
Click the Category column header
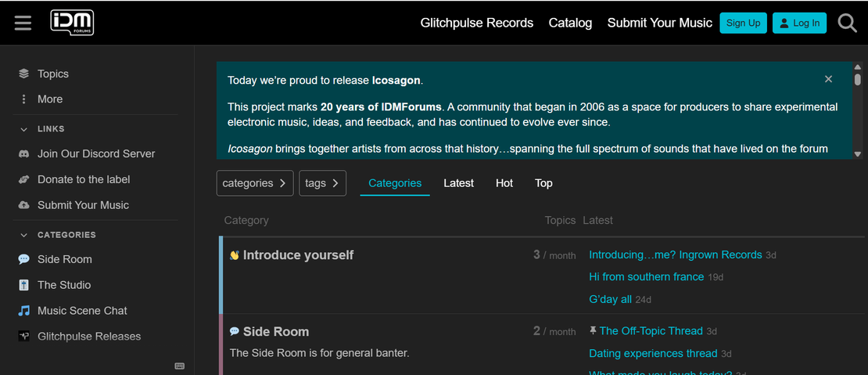(x=246, y=220)
